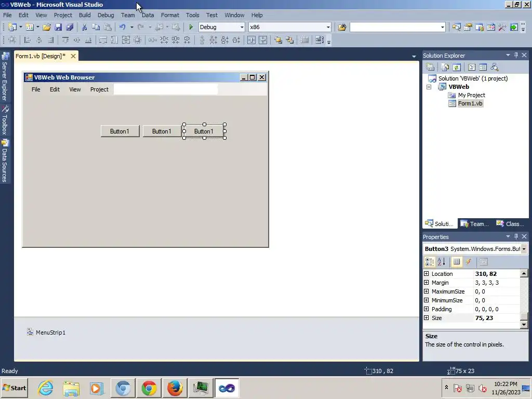The image size is (532, 399).
Task: Click the Bring to Front icon
Action: pyautogui.click(x=278, y=40)
